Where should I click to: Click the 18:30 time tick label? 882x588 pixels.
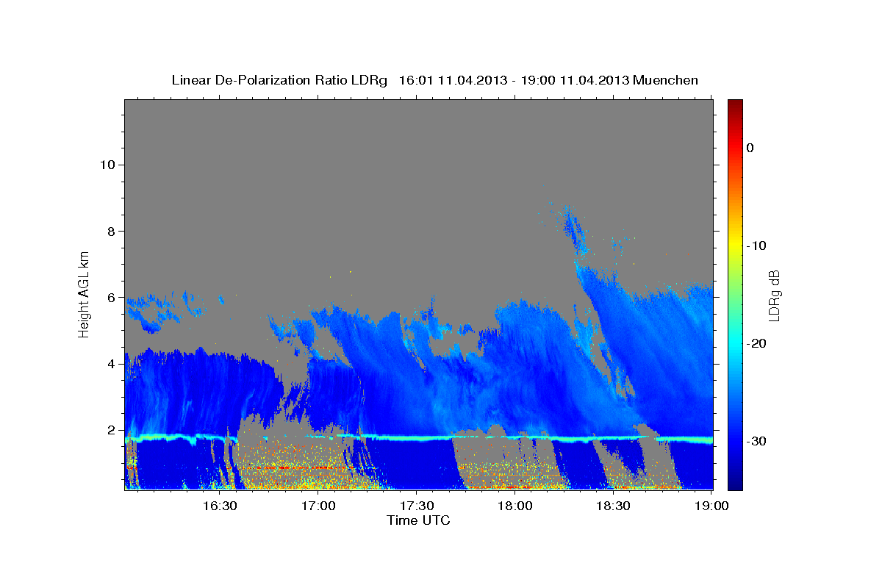tap(614, 506)
